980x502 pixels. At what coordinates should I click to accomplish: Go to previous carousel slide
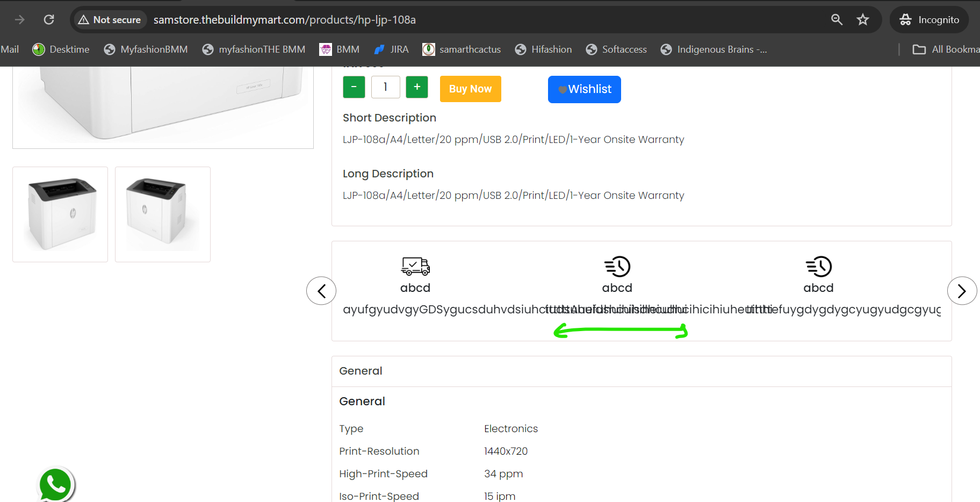321,291
